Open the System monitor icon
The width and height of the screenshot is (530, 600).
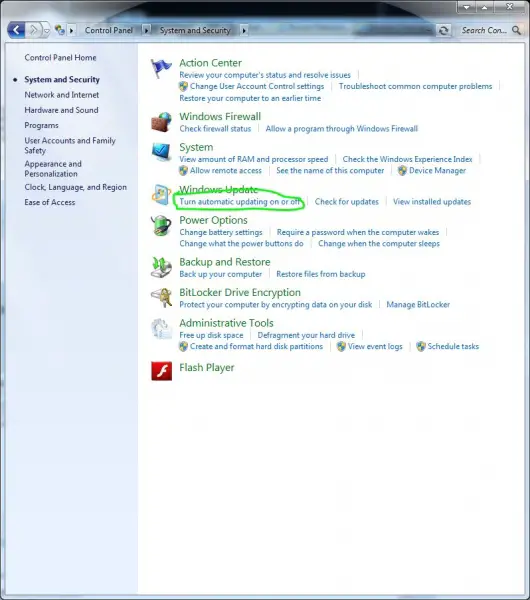click(161, 152)
